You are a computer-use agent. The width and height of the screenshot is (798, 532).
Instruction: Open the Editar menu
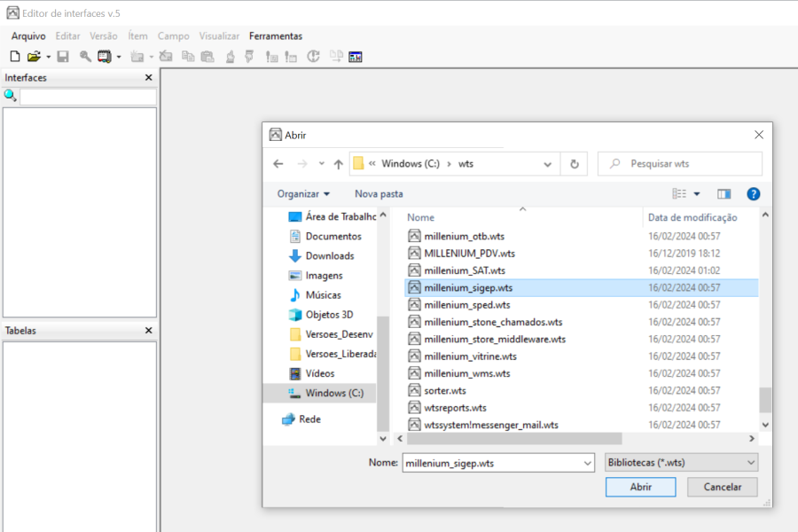67,36
